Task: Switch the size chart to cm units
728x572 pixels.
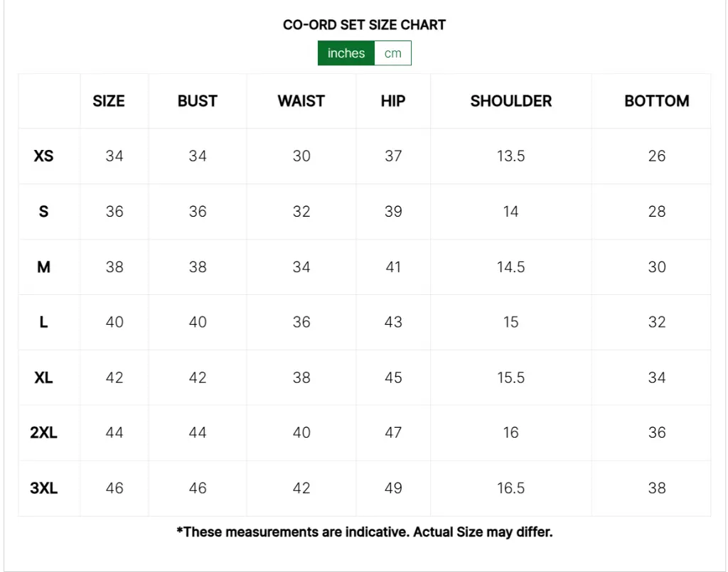Action: coord(392,53)
